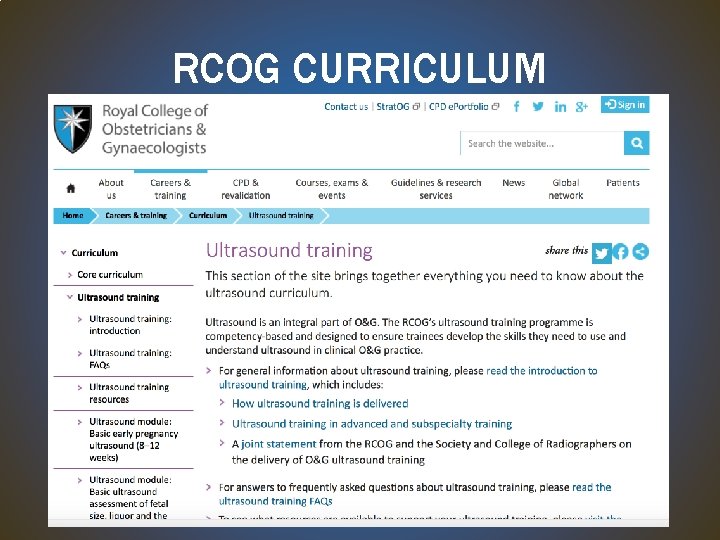Open the LinkedIn icon in header
This screenshot has width=720, height=540.
click(x=560, y=107)
